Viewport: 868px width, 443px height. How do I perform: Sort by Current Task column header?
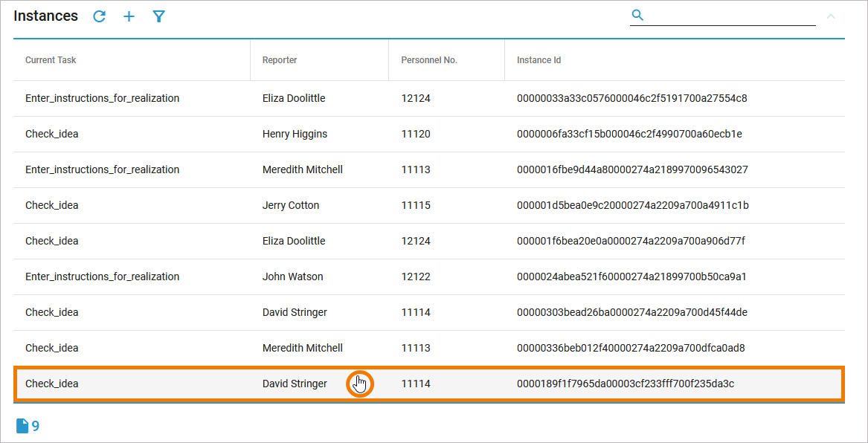51,60
